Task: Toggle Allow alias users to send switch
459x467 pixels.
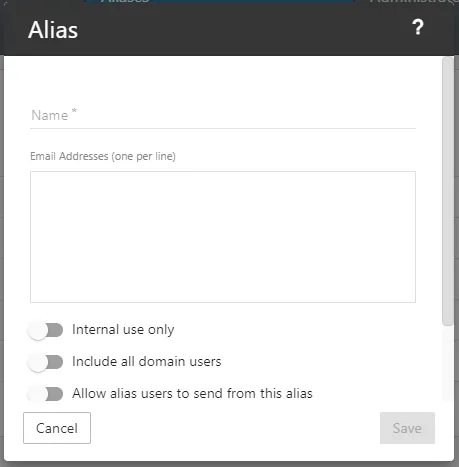Action: [45, 394]
